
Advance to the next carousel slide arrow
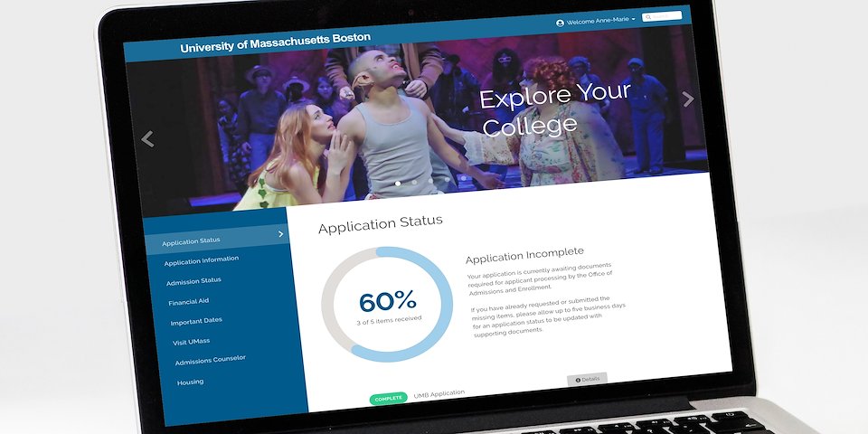click(x=687, y=99)
